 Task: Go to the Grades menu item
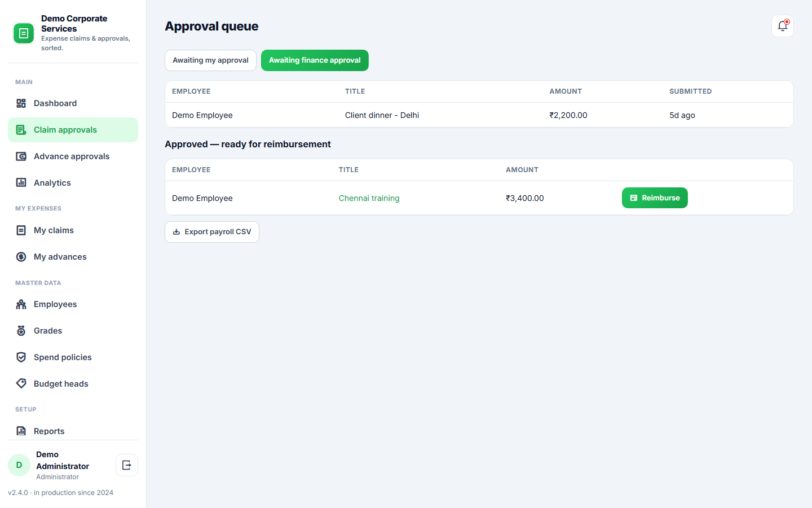(x=73, y=331)
